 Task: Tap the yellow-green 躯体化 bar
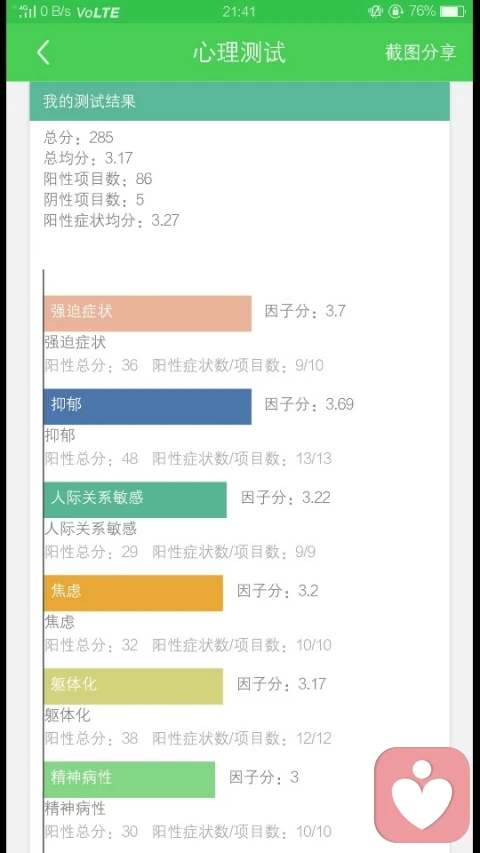(133, 686)
